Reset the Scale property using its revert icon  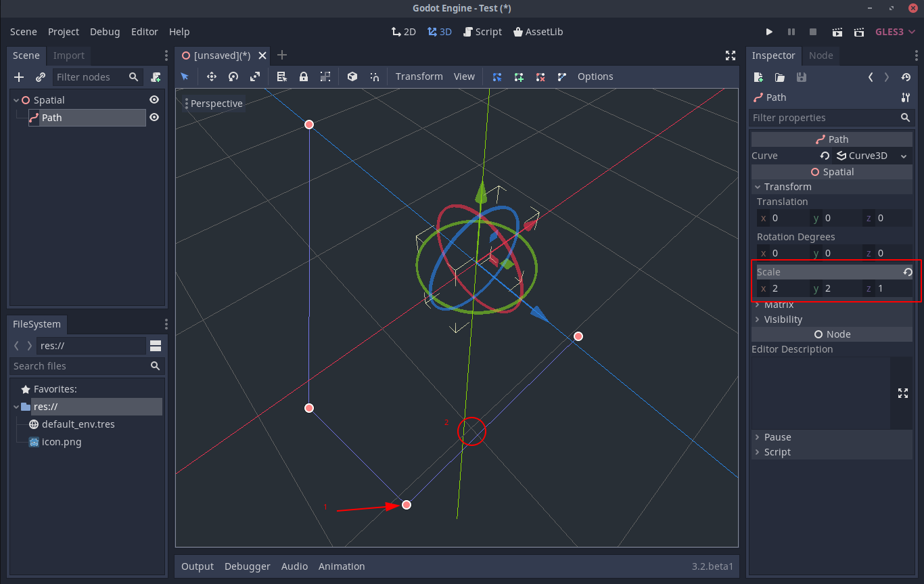pos(907,271)
